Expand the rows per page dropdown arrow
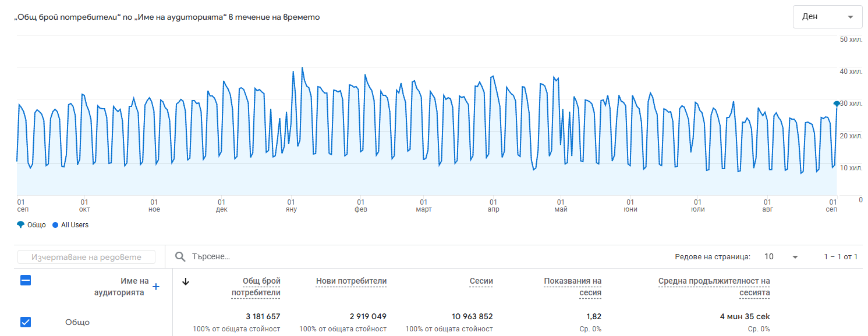868x336 pixels. 795,257
